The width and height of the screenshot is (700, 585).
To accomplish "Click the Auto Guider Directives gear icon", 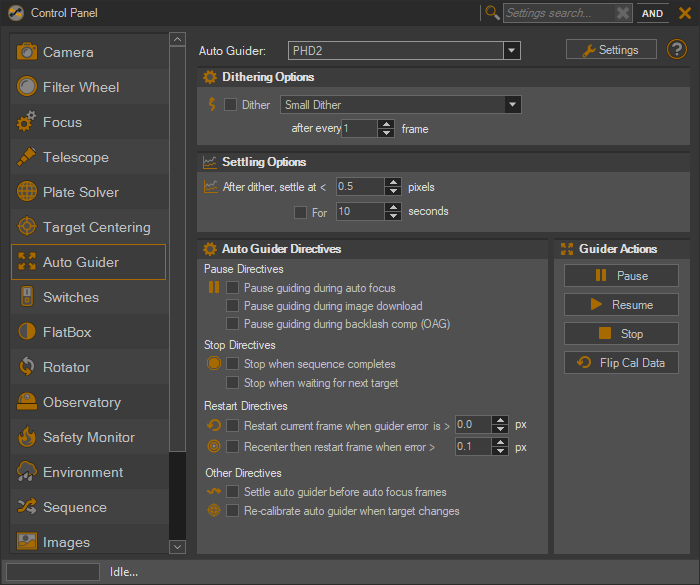I will tap(210, 249).
